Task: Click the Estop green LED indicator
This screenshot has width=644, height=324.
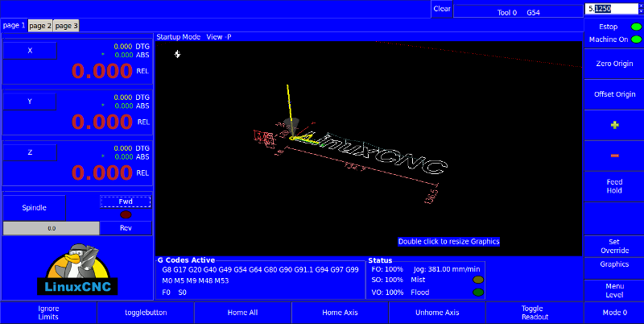Action: click(636, 27)
